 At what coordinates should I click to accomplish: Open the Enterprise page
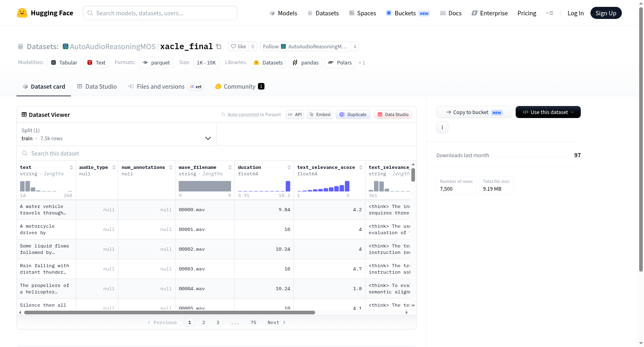[x=489, y=13]
